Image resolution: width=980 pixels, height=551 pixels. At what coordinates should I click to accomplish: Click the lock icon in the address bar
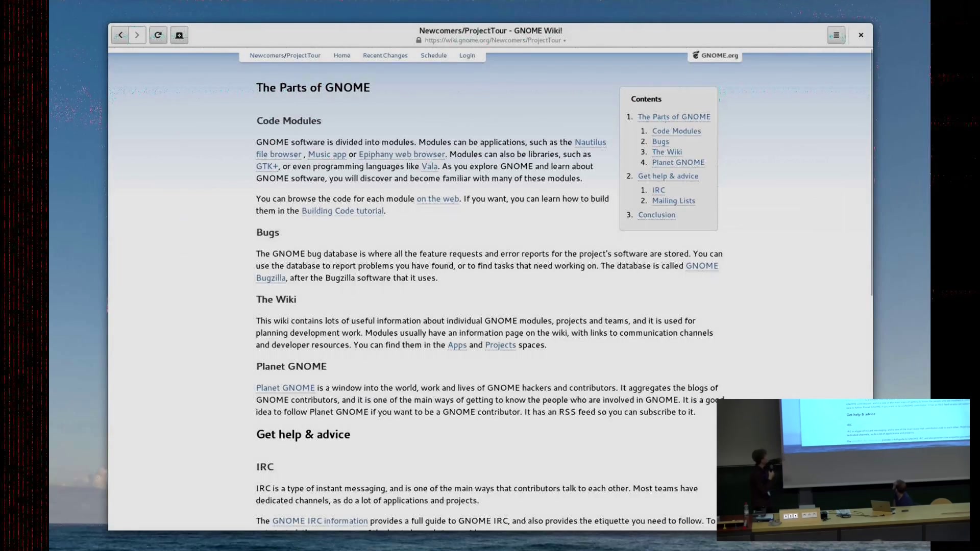click(419, 40)
